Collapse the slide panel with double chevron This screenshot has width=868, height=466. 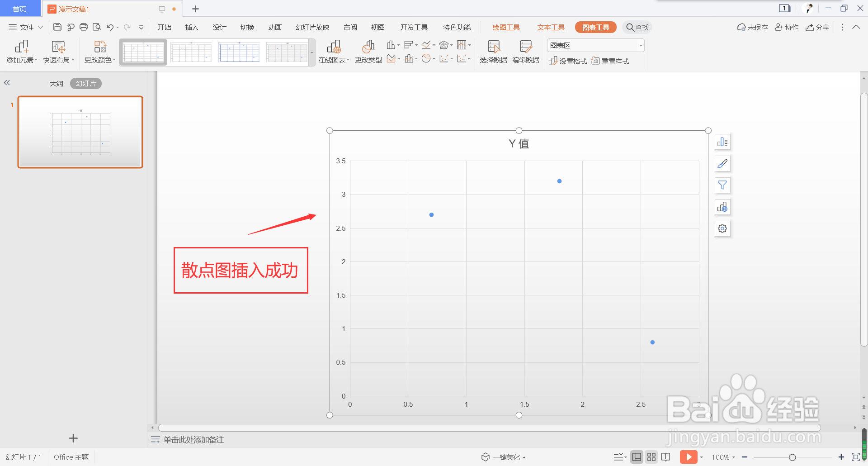(x=7, y=83)
